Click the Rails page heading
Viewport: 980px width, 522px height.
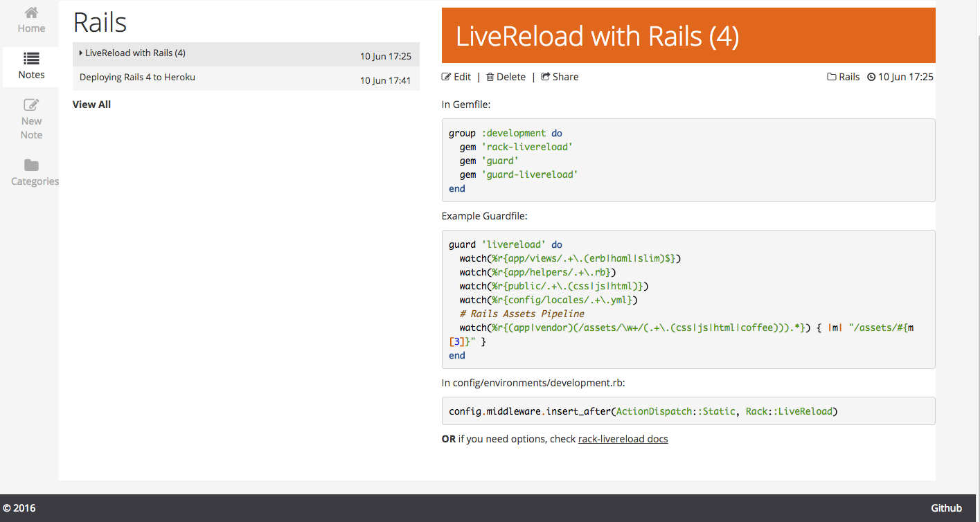point(100,23)
